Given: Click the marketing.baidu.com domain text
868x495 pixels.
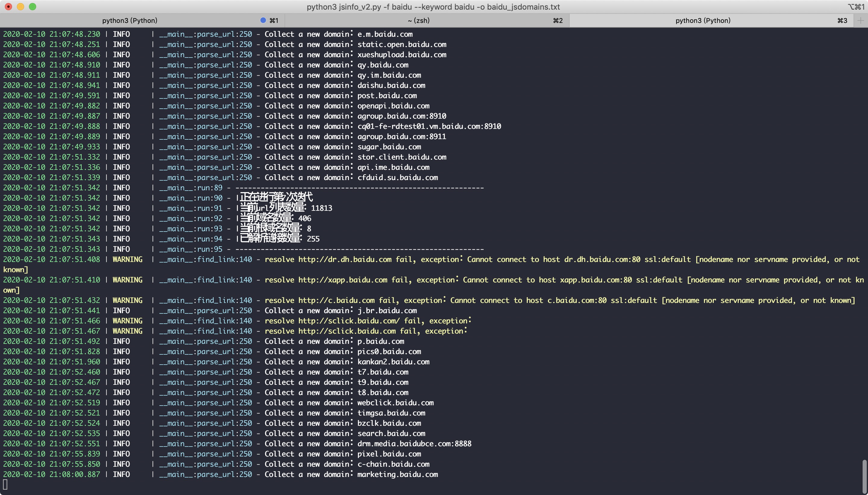Looking at the screenshot, I should point(398,474).
